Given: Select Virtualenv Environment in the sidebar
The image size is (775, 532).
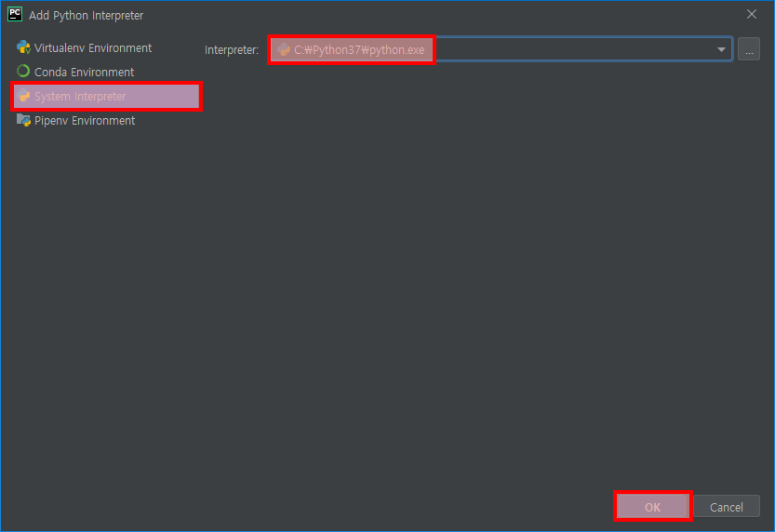Looking at the screenshot, I should click(106, 48).
